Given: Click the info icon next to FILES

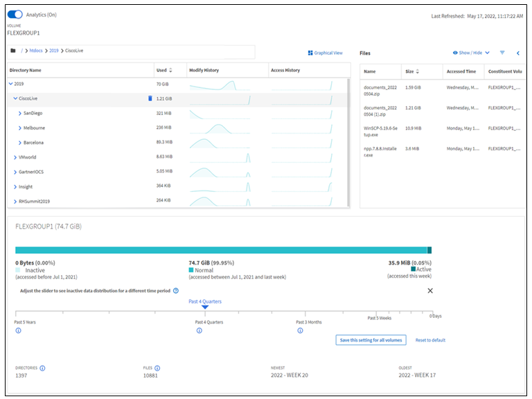Looking at the screenshot, I should (157, 368).
